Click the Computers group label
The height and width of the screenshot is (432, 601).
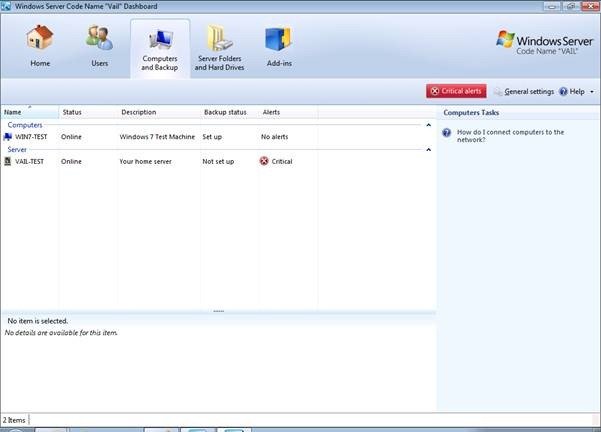(25, 125)
